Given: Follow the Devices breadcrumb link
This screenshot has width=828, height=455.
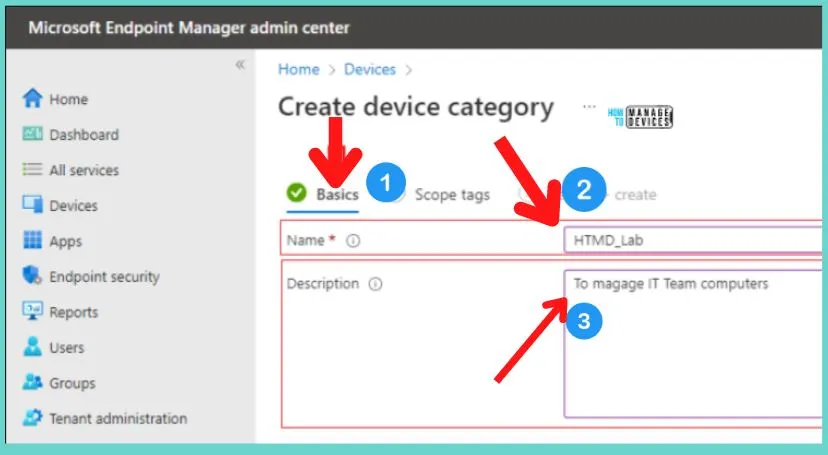Looking at the screenshot, I should point(370,69).
